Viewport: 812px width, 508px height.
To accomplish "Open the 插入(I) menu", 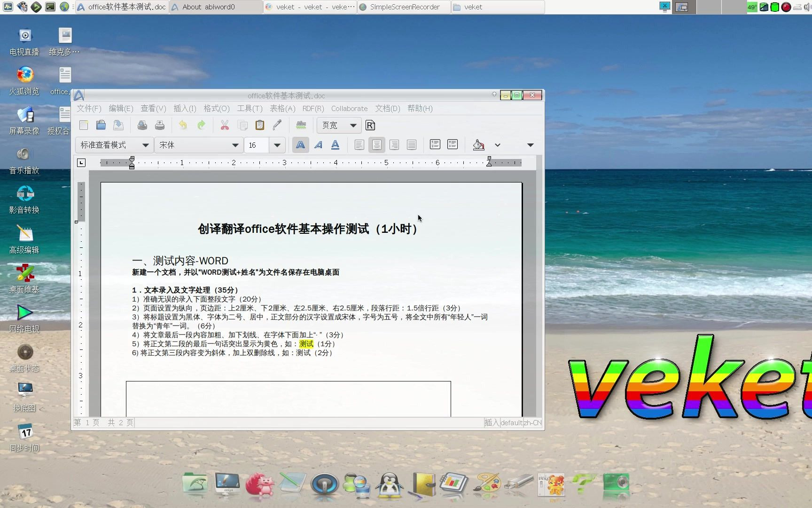I will coord(185,108).
